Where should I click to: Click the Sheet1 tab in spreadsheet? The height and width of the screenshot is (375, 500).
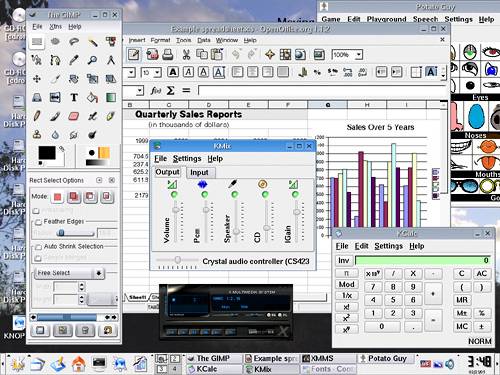pos(138,297)
